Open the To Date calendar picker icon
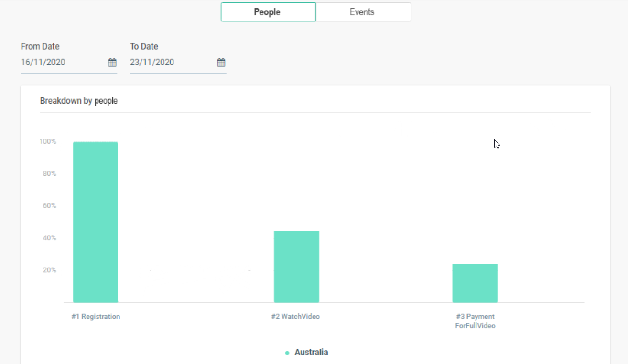The height and width of the screenshot is (364, 628). click(221, 63)
